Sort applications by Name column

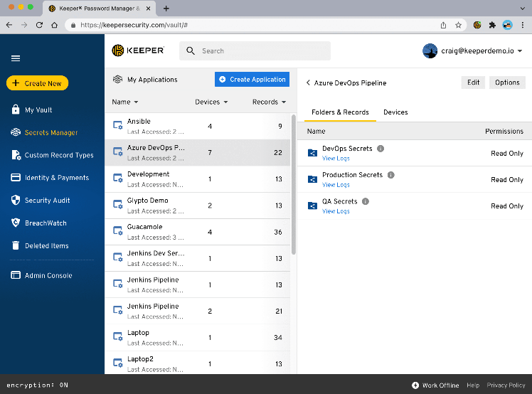click(x=125, y=102)
